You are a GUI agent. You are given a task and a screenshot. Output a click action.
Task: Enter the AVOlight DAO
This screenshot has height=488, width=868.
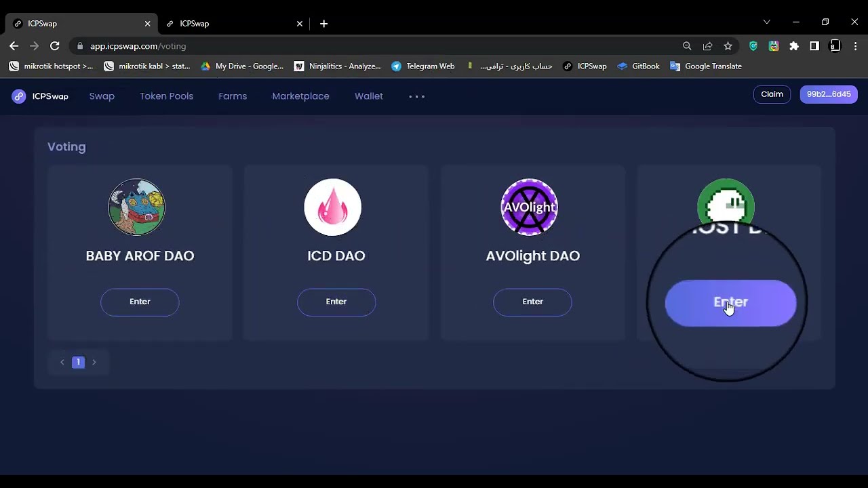pyautogui.click(x=532, y=302)
